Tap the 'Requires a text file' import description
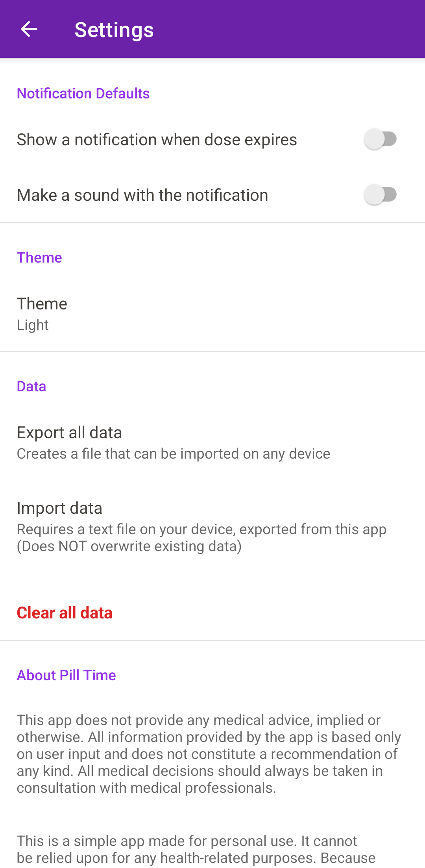The height and width of the screenshot is (868, 425). coord(201,529)
